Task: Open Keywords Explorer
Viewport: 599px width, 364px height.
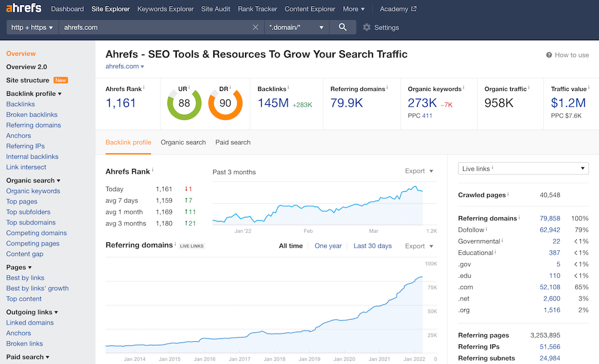Action: coord(165,9)
